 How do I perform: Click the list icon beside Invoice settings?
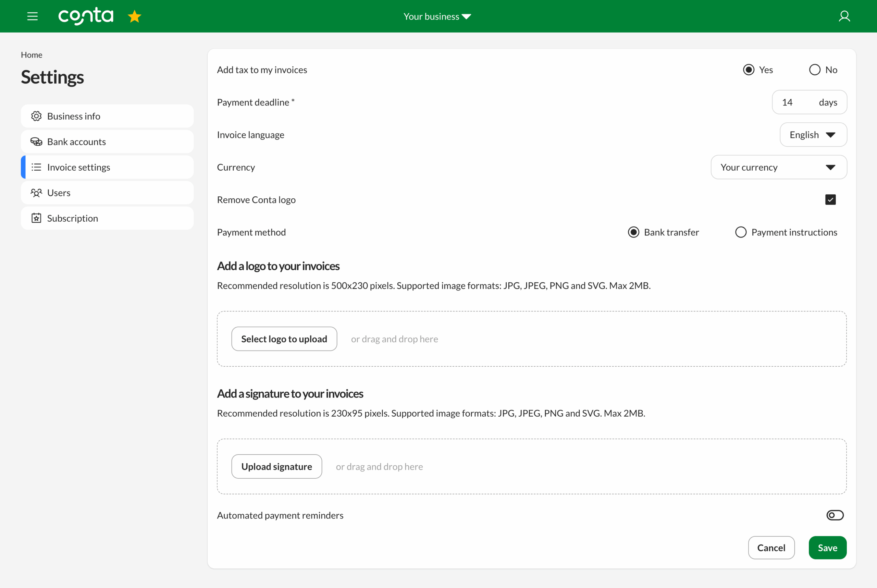[36, 167]
